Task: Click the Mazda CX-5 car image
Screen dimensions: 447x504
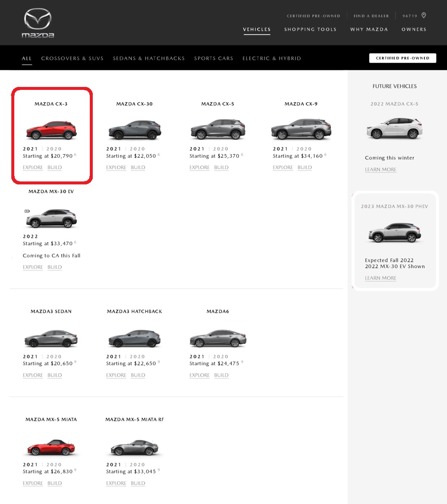Action: (218, 129)
